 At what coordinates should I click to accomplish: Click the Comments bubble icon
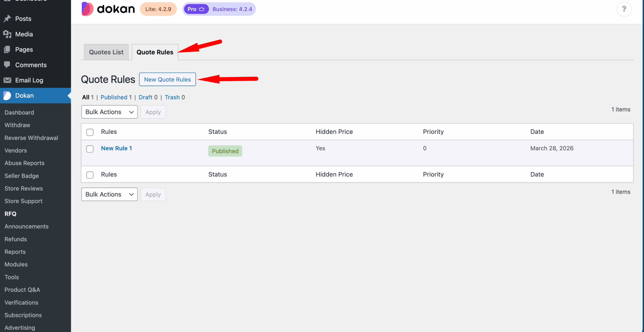point(7,65)
